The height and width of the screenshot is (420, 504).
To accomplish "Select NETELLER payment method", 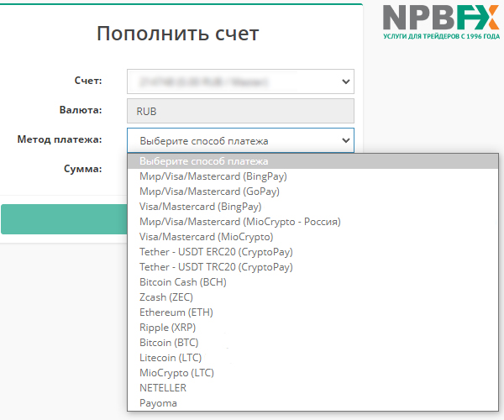I will tap(312, 388).
